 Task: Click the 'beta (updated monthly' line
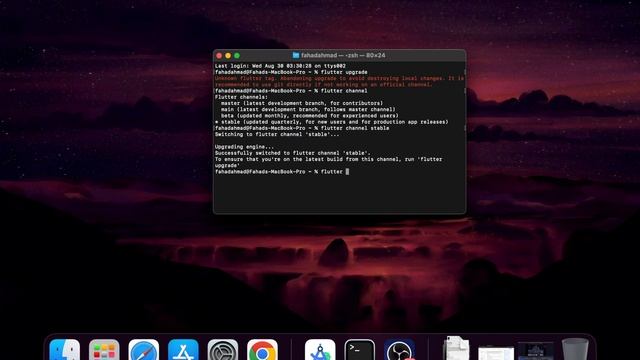[x=310, y=116]
